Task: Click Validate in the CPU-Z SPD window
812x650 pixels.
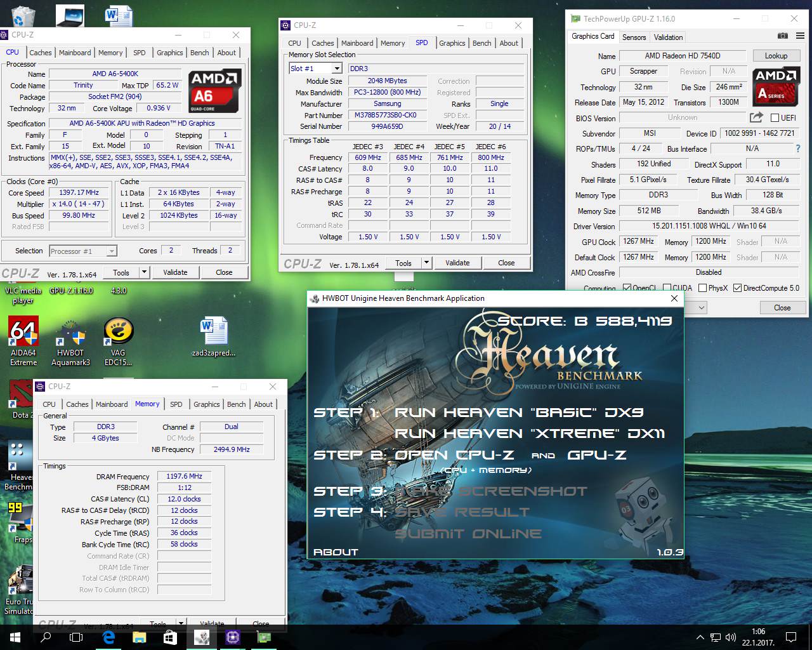Action: tap(457, 263)
